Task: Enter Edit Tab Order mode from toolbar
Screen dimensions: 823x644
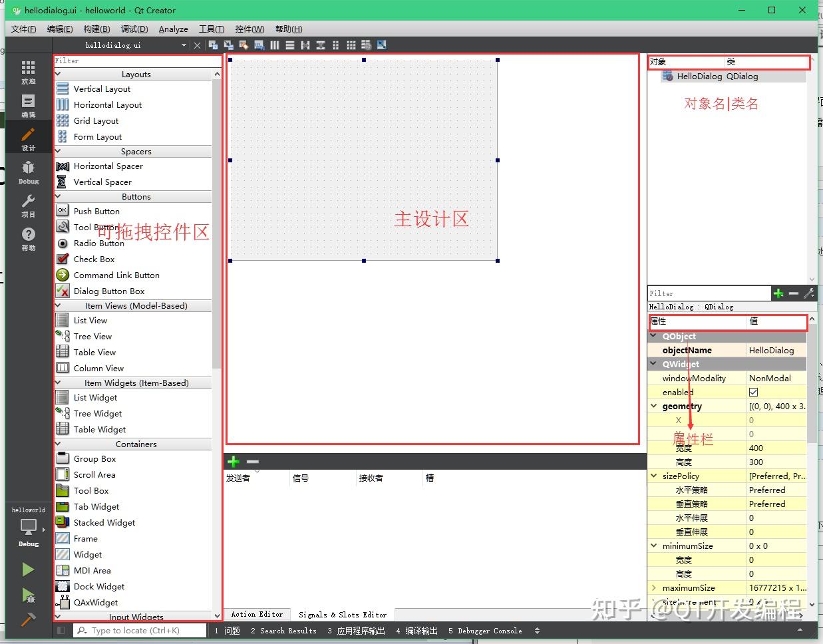Action: (259, 45)
